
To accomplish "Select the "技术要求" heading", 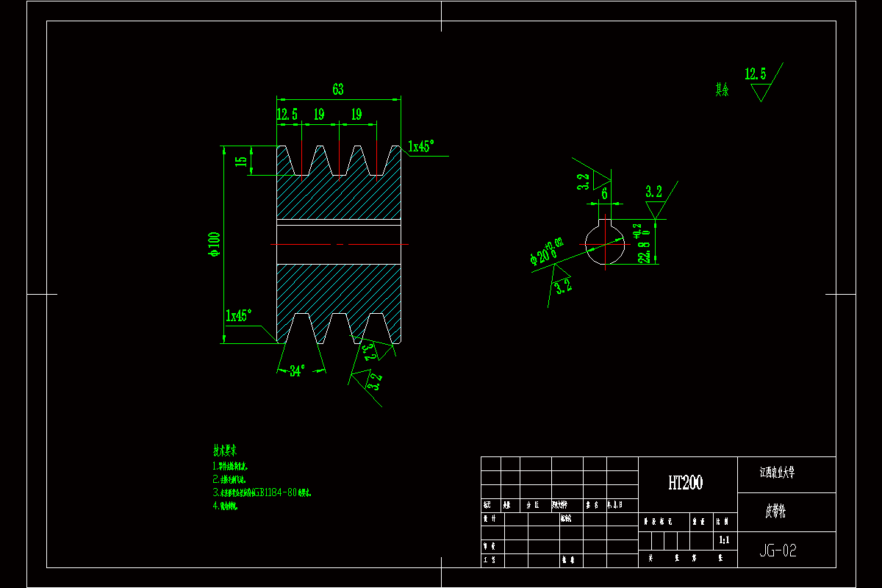I will tap(225, 450).
